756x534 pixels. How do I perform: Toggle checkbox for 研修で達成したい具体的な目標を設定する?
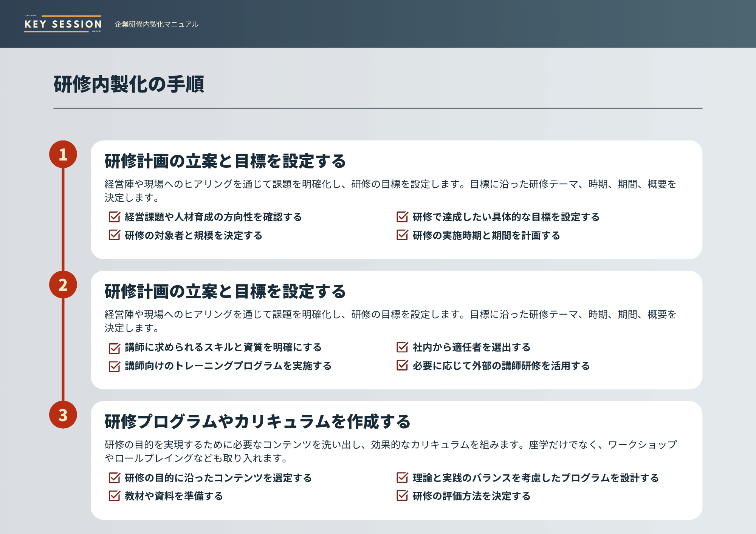click(x=402, y=217)
